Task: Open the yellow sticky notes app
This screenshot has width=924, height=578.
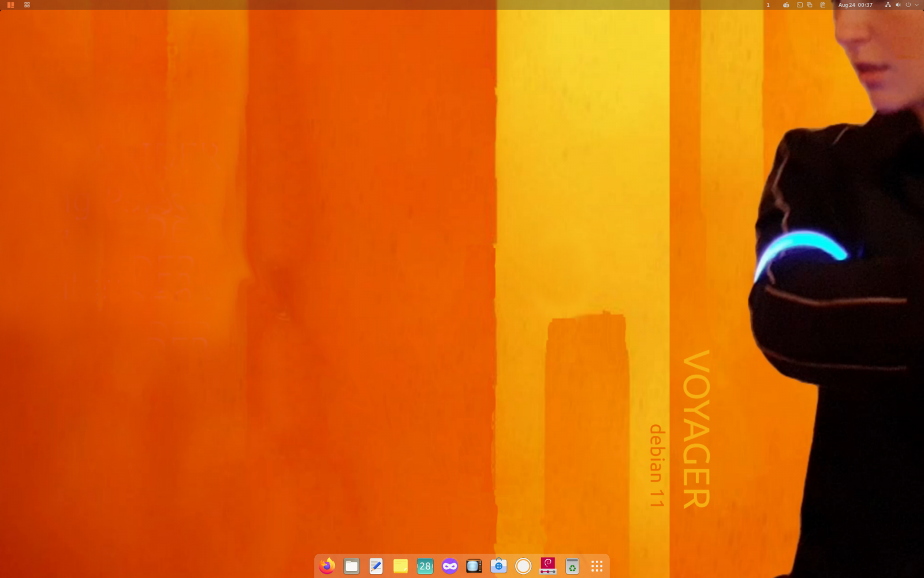Action: (x=400, y=566)
